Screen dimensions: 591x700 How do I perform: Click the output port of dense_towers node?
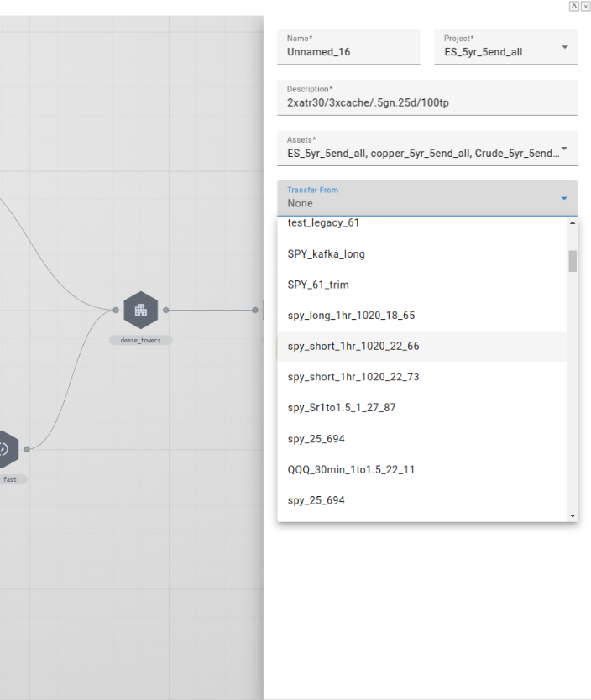point(166,310)
